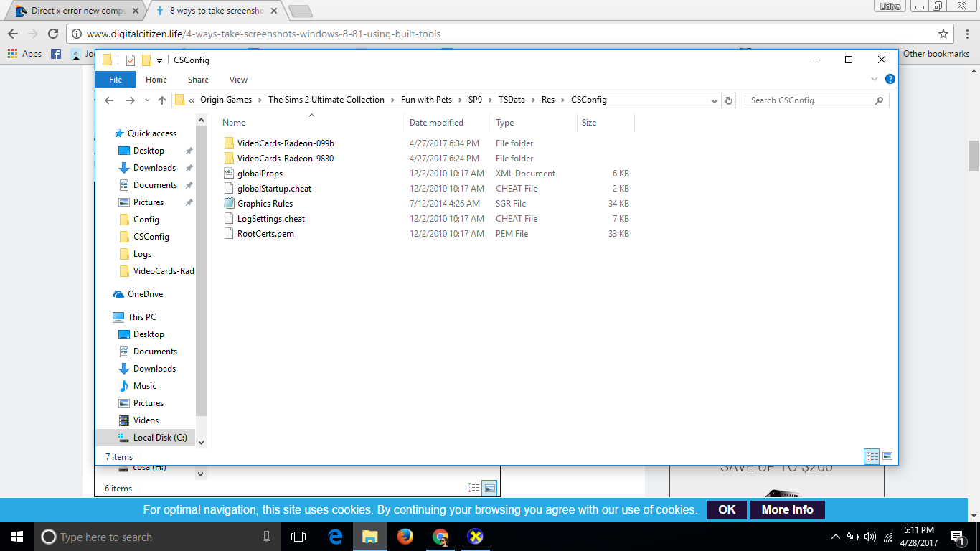This screenshot has width=980, height=551.
Task: Click the Refresh icon in address bar
Action: pos(729,100)
